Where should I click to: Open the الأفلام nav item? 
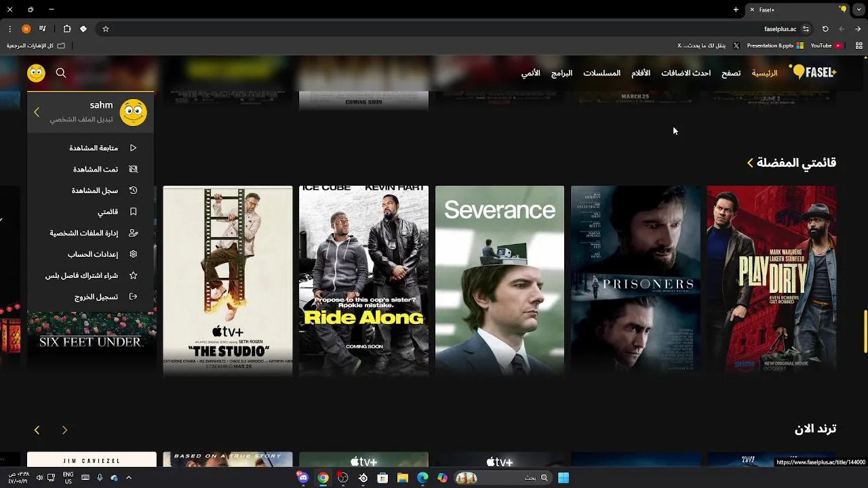[x=641, y=73]
